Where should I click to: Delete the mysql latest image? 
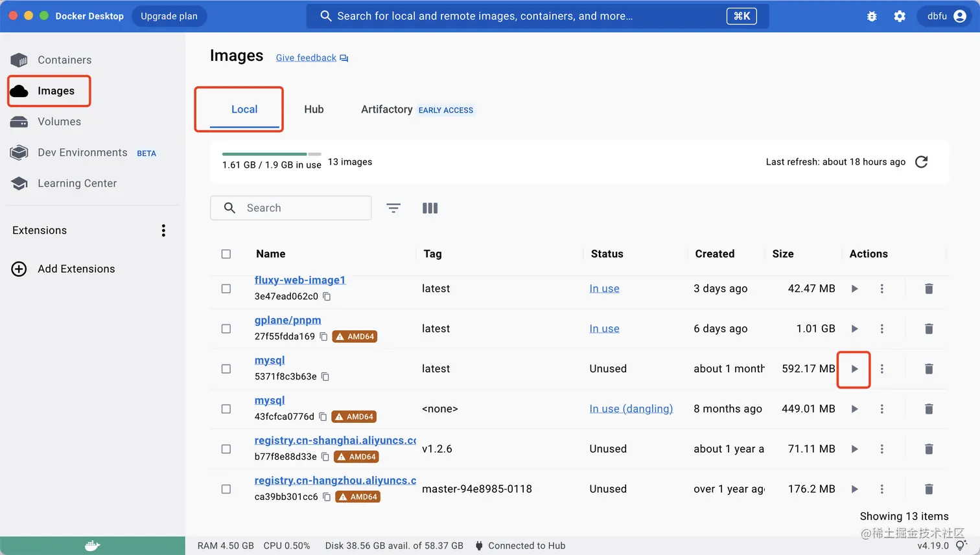click(929, 369)
